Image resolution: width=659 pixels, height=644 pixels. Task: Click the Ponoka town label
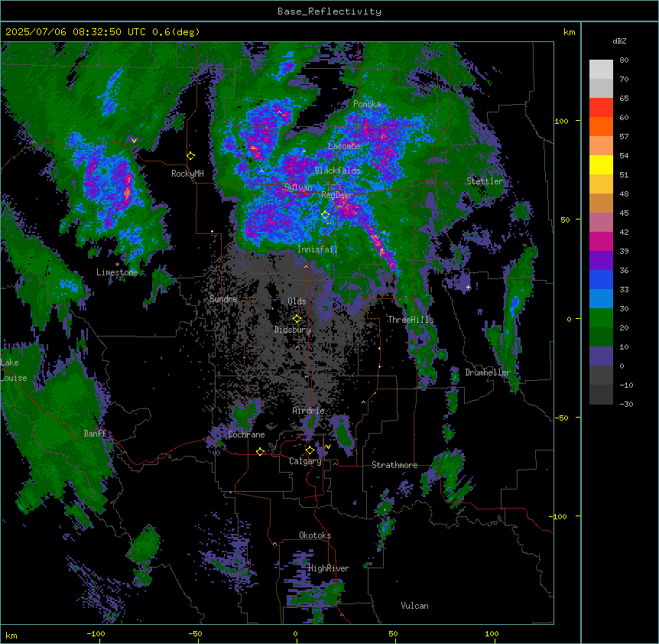pos(367,104)
